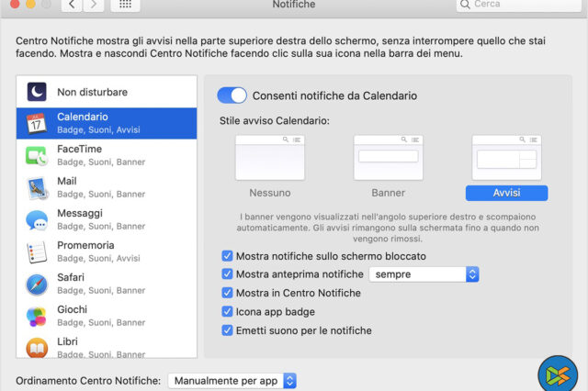
Task: Open Manualmente per app sort dropdown
Action: point(232,381)
